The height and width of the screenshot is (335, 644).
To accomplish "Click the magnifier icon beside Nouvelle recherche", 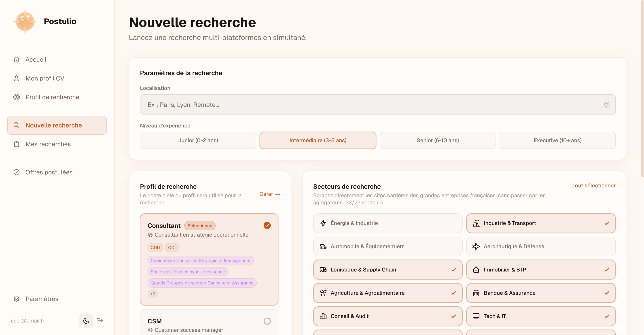I will (17, 125).
